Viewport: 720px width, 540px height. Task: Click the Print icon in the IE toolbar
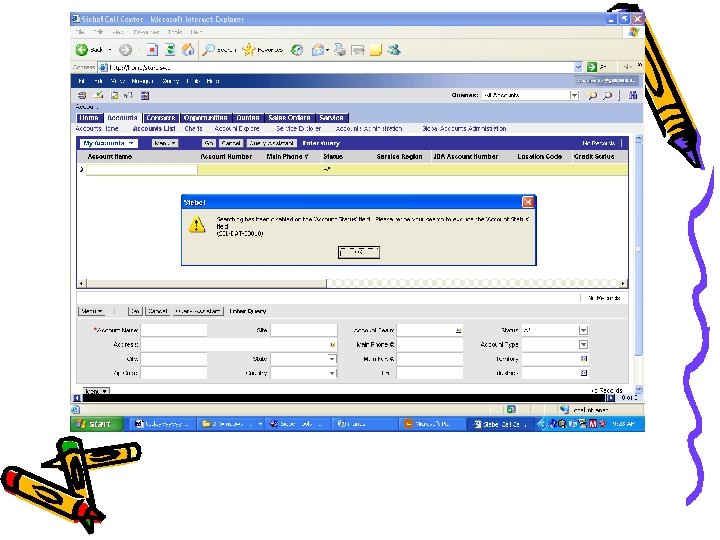340,50
